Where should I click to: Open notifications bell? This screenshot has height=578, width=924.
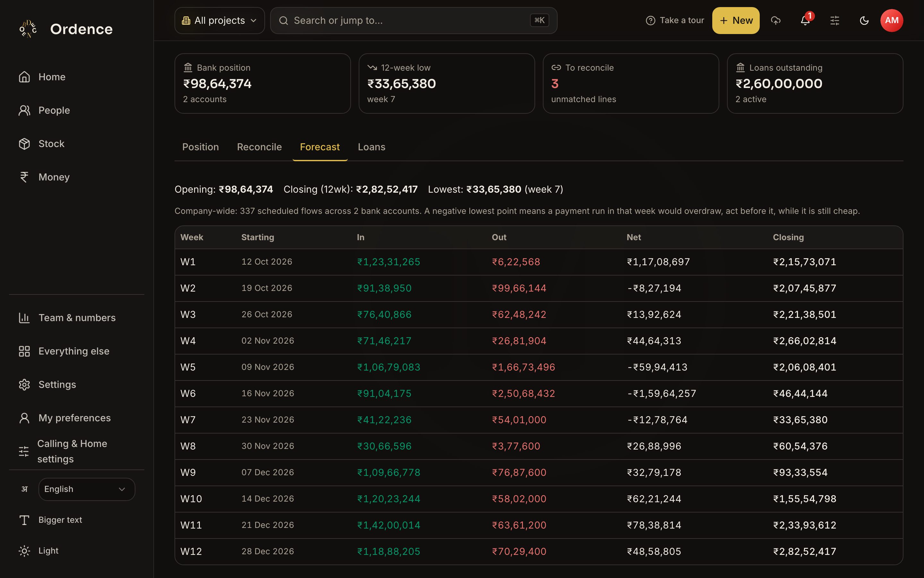(x=805, y=20)
